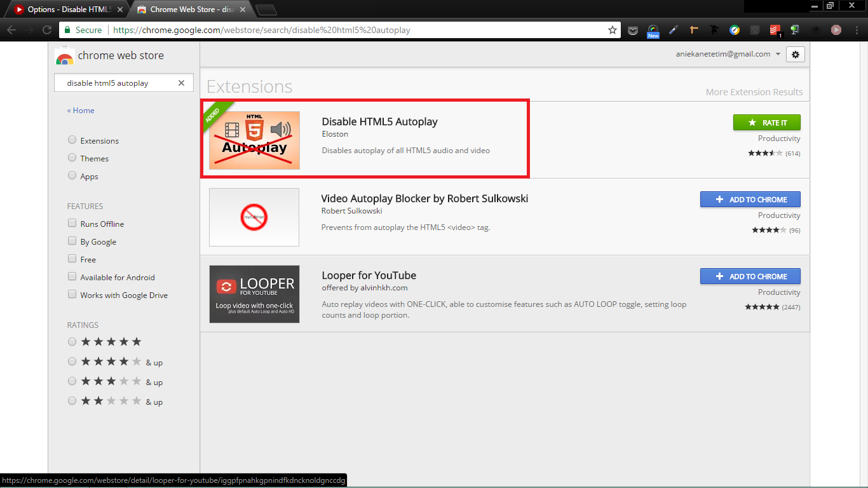Viewport: 868px width, 488px height.
Task: View site security info via the lock icon
Action: [x=68, y=30]
